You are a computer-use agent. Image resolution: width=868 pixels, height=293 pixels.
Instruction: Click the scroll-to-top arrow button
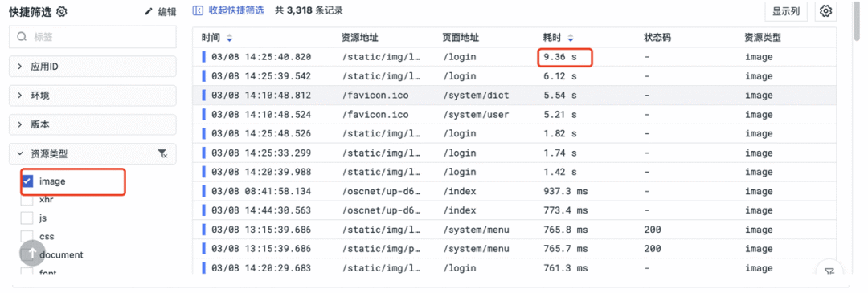(x=33, y=253)
